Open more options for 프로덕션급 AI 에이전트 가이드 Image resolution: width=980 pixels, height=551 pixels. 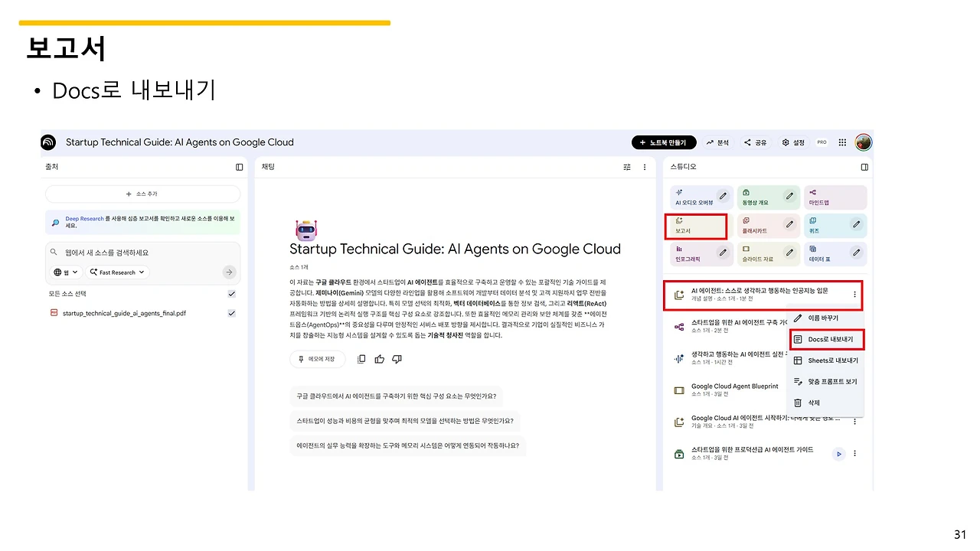coord(854,454)
